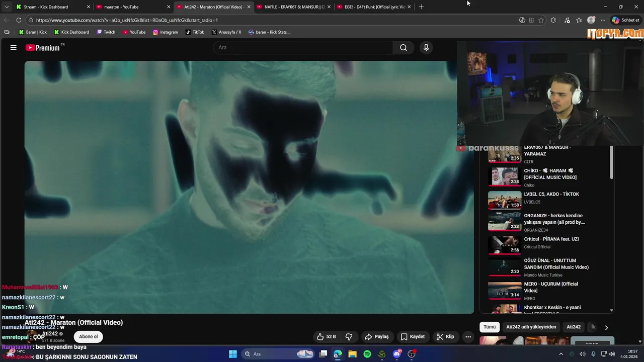Open the Baran | Kick bookmark
Image resolution: width=644 pixels, height=362 pixels.
pyautogui.click(x=33, y=32)
